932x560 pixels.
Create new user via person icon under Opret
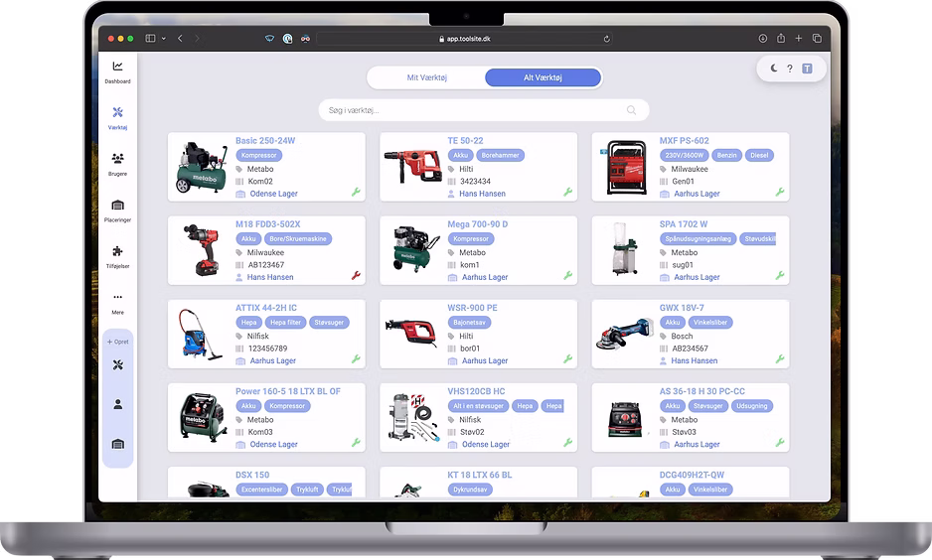coord(117,404)
